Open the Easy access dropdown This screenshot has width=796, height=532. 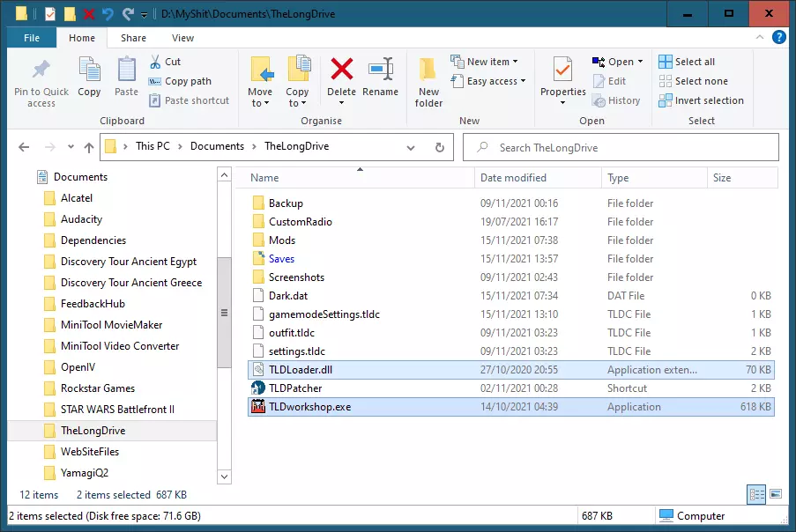click(x=495, y=81)
